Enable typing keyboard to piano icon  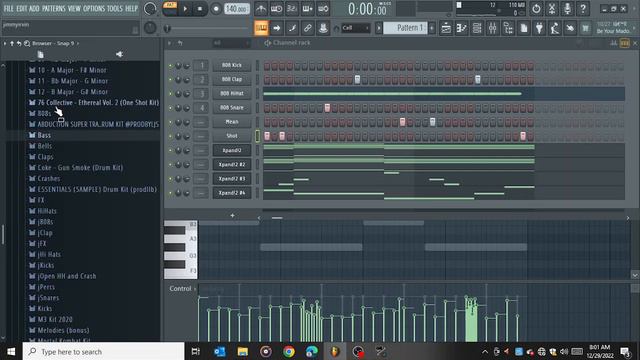(x=261, y=28)
